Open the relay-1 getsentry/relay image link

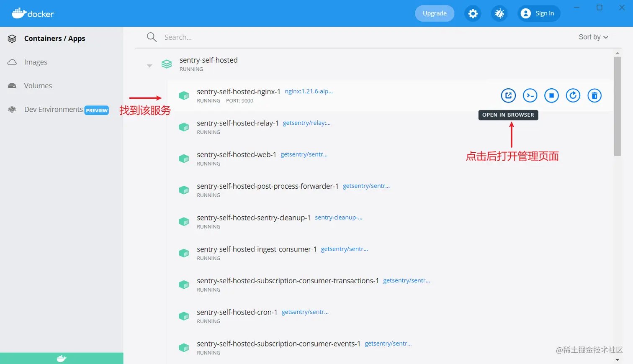(x=307, y=123)
